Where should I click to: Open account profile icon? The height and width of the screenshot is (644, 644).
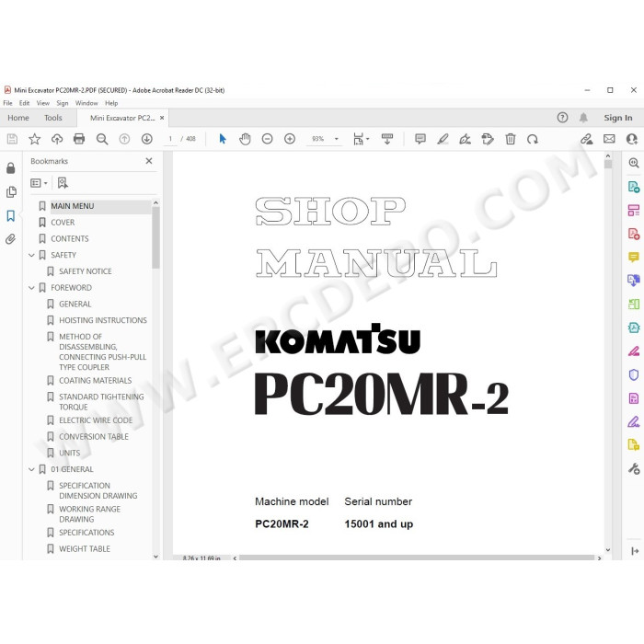click(x=632, y=139)
